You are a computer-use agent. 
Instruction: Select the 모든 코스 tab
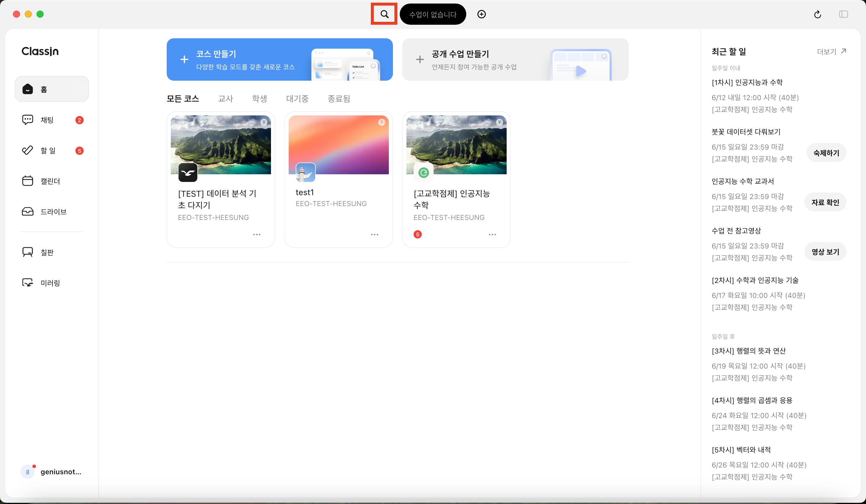(x=183, y=99)
